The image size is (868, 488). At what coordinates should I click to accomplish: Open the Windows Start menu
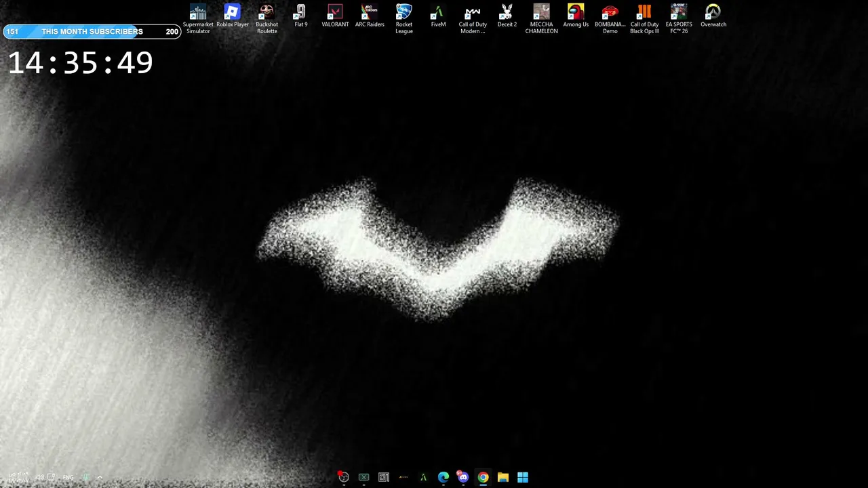[x=523, y=477]
